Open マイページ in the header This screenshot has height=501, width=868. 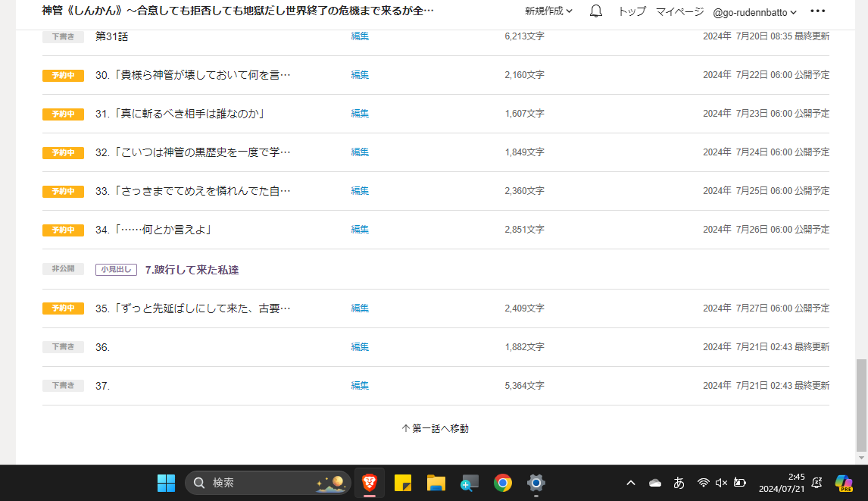click(x=679, y=11)
